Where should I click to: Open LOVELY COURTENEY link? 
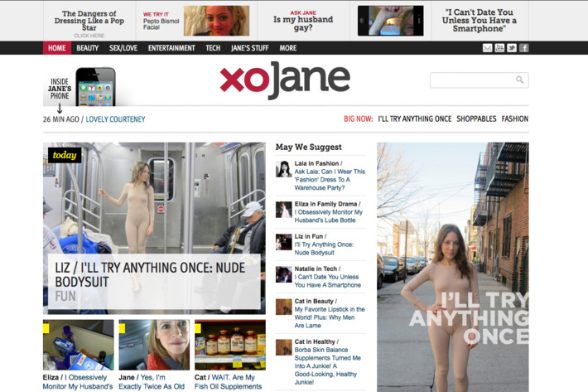pos(115,119)
